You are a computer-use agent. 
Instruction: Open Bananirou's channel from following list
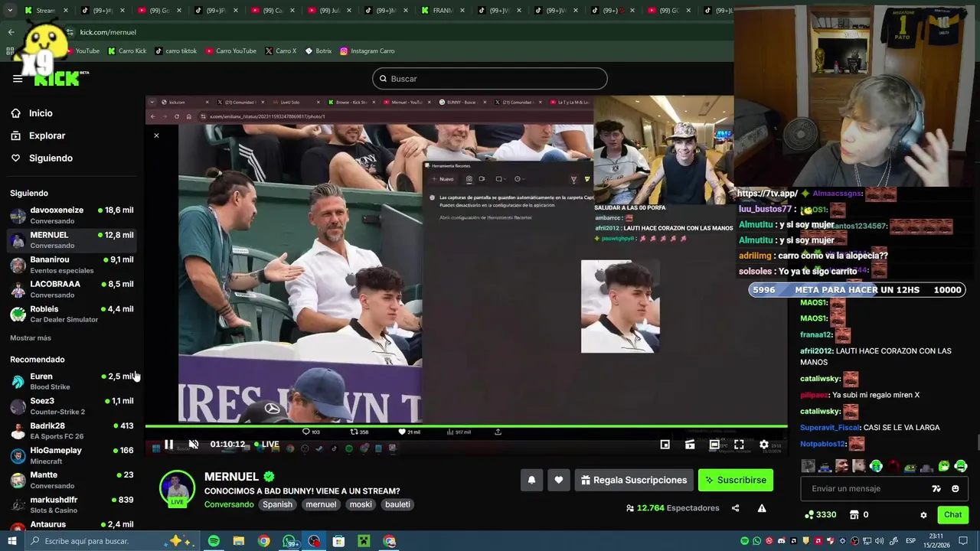tap(72, 265)
